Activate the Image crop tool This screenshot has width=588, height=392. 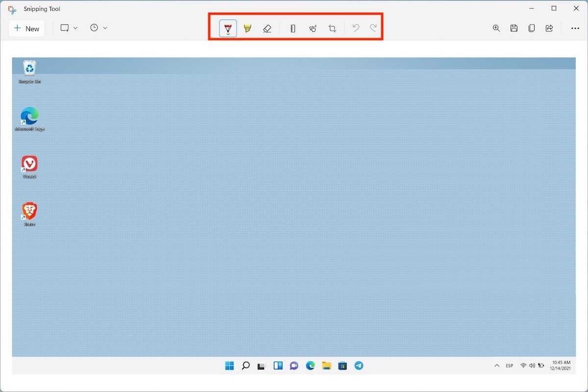pyautogui.click(x=332, y=28)
